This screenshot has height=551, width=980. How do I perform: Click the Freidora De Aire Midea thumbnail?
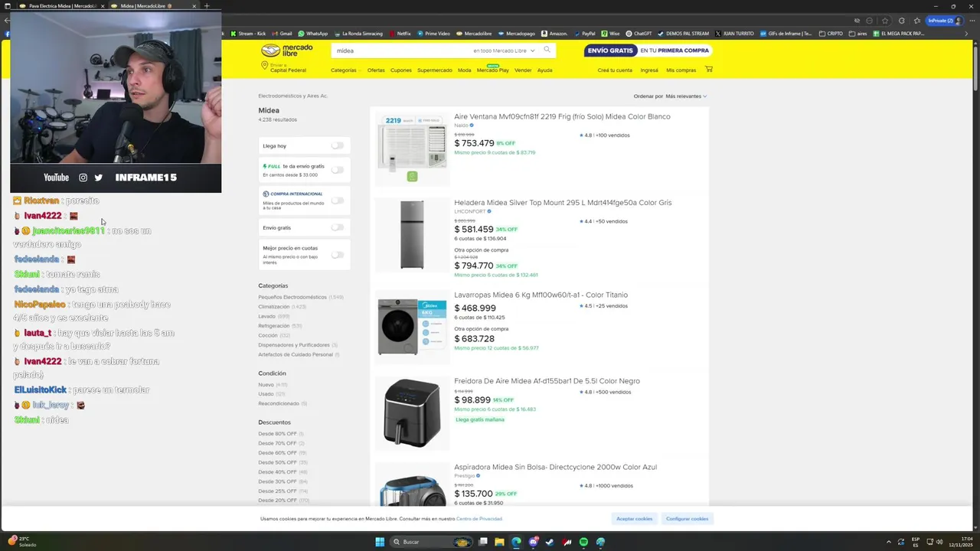(x=412, y=413)
